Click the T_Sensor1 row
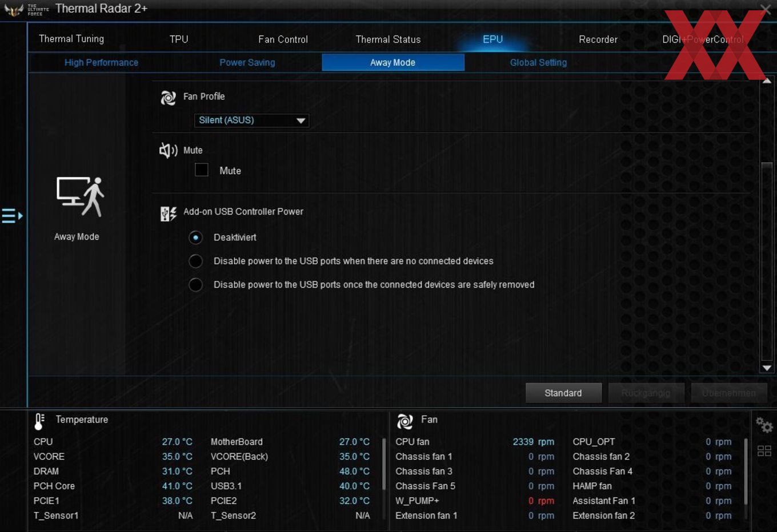The height and width of the screenshot is (532, 777). point(113,516)
